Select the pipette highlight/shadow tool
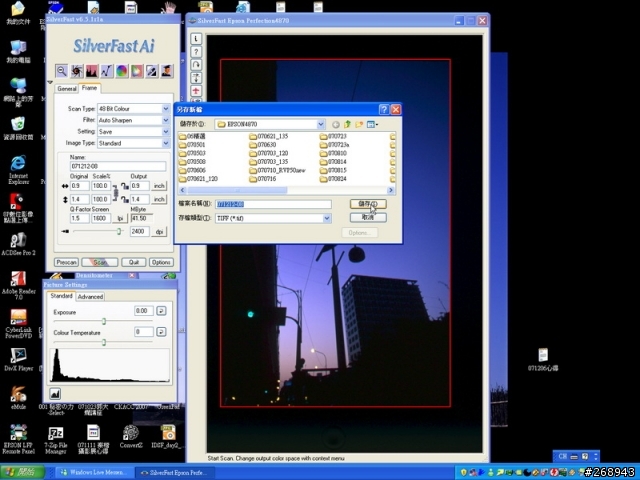 pyautogui.click(x=151, y=71)
